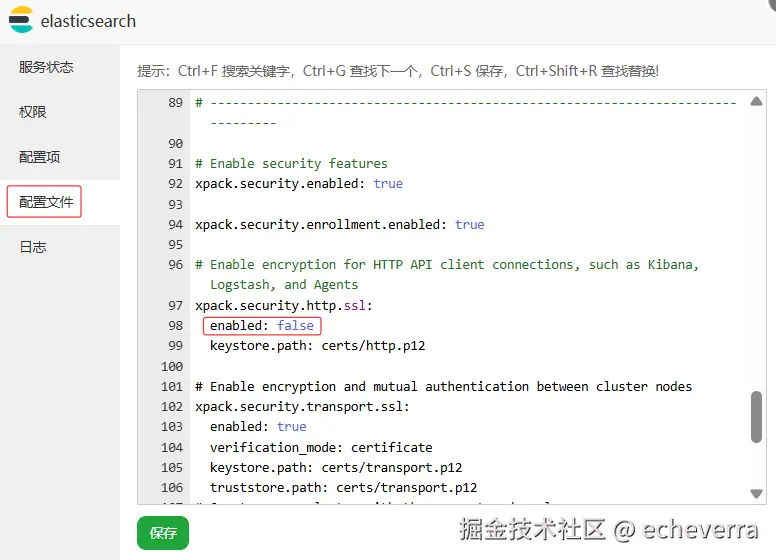Image resolution: width=776 pixels, height=560 pixels.
Task: Click 'truststore.path: certs/transport.p12' line
Action: click(x=343, y=488)
